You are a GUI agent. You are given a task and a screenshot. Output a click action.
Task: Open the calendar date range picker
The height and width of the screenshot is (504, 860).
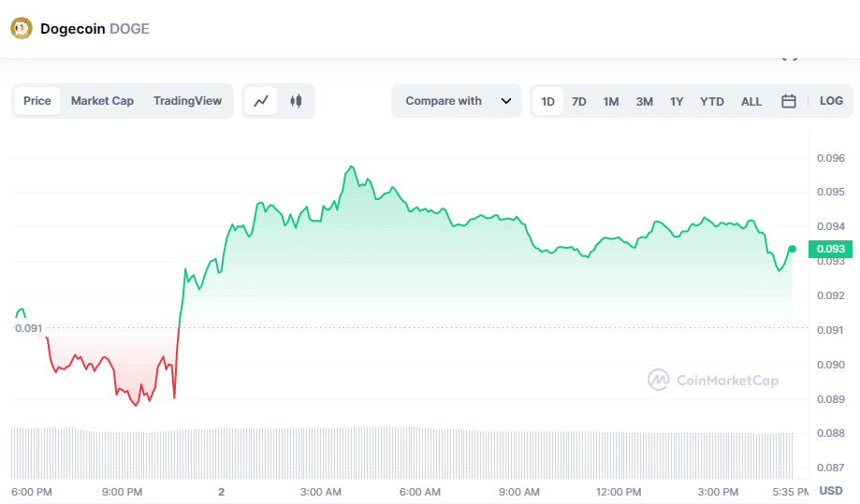(x=789, y=101)
